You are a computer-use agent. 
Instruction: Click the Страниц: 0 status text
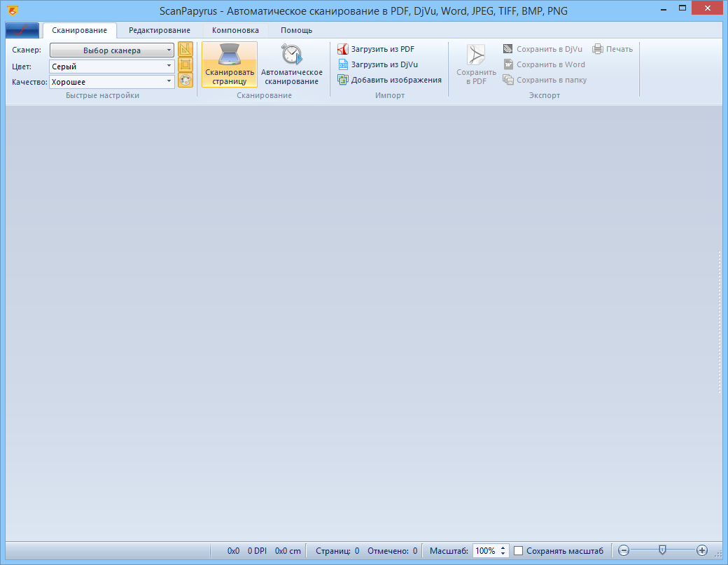click(x=337, y=550)
